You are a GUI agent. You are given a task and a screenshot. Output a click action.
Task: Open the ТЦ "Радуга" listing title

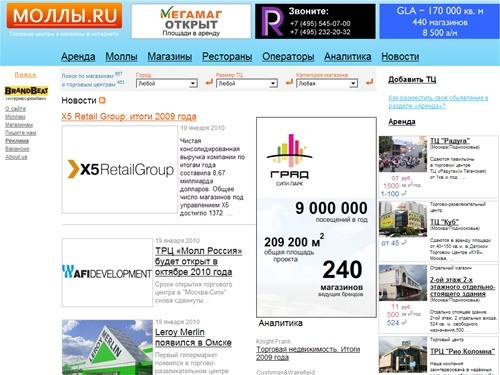[x=450, y=141]
